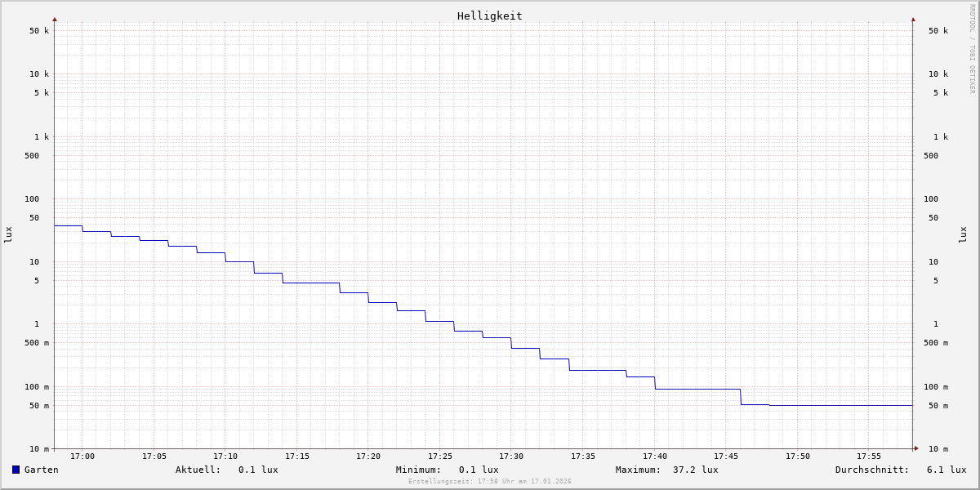Select the 5 k label on left axis

[42, 93]
